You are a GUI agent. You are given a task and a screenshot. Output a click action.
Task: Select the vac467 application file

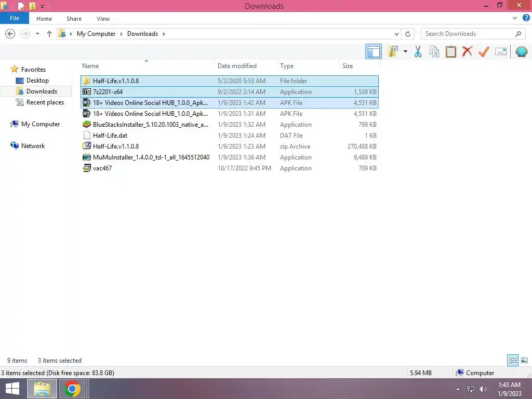pyautogui.click(x=229, y=168)
